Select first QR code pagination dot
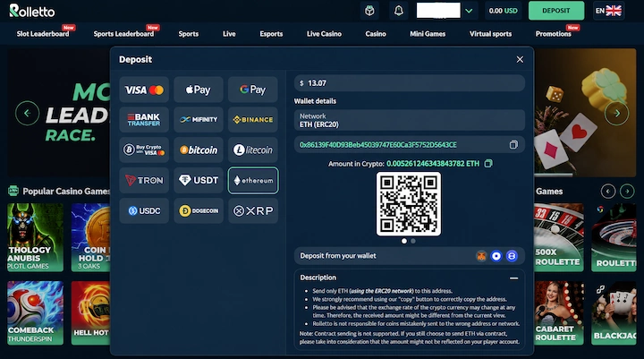 tap(404, 241)
